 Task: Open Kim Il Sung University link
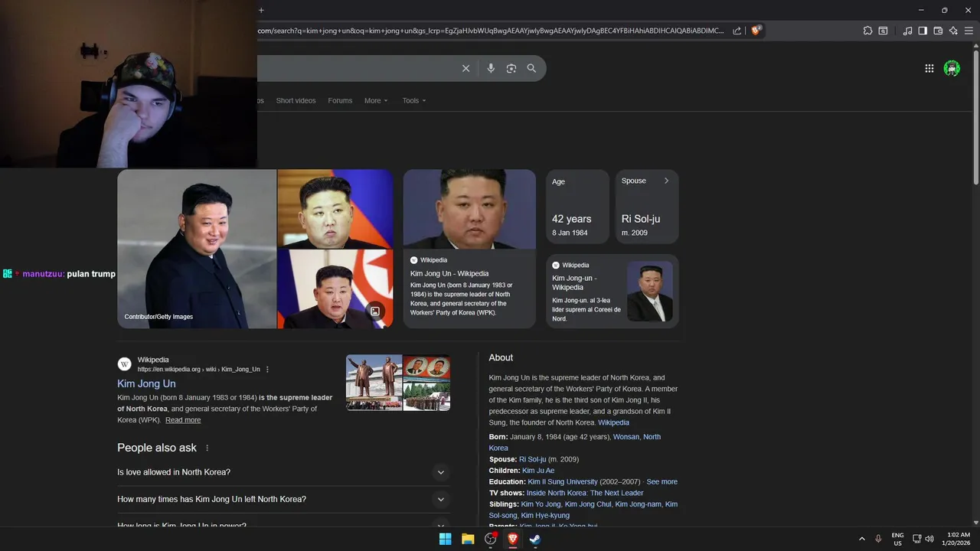pos(562,482)
